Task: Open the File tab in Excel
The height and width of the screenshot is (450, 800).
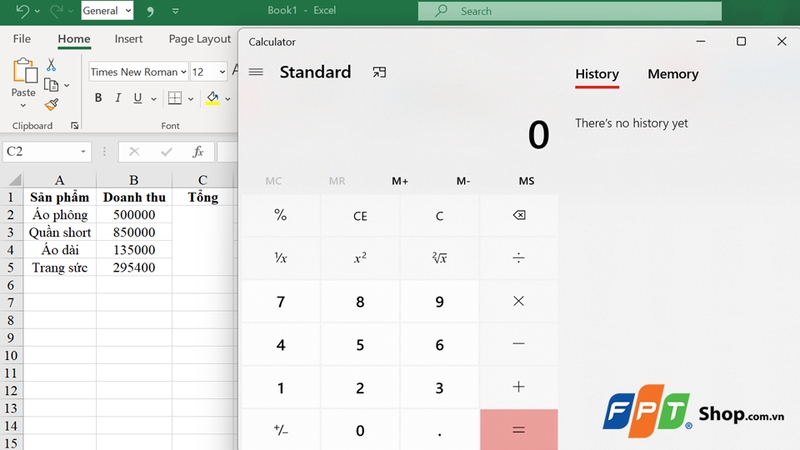Action: pos(22,39)
